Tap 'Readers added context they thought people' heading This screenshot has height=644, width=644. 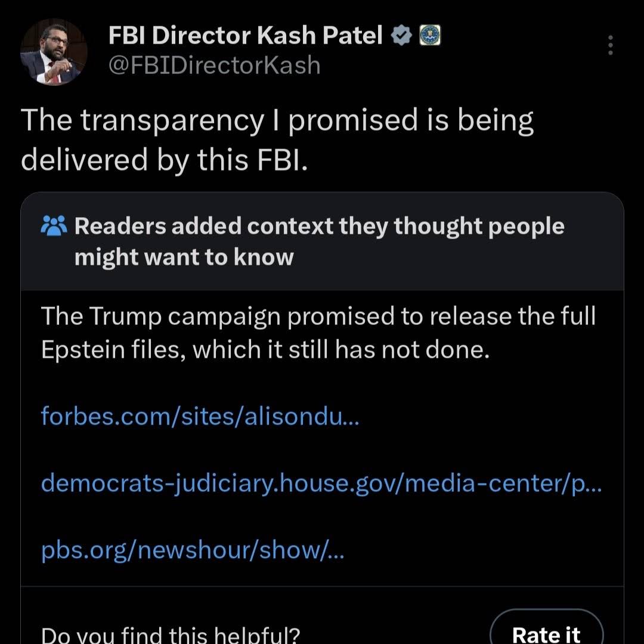320,226
